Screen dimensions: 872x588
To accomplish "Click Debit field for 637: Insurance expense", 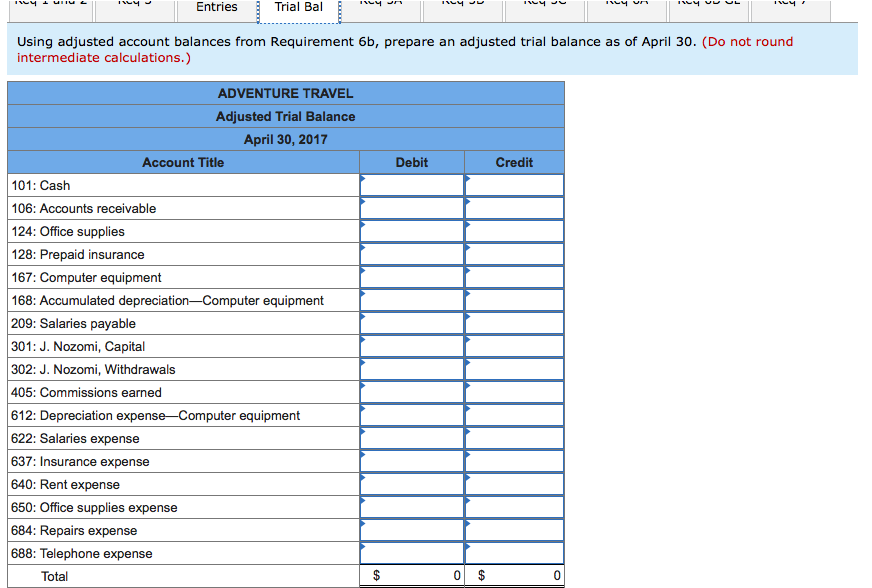I will point(412,461).
